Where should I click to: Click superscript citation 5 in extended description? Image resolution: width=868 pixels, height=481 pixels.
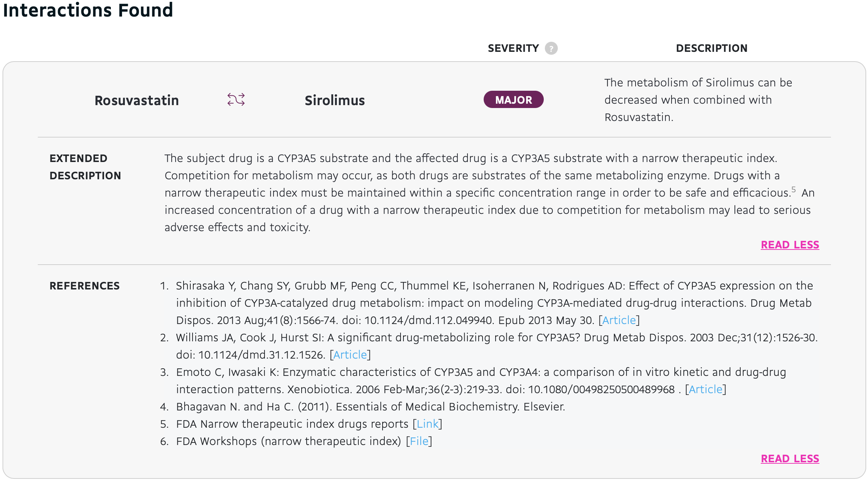click(794, 190)
